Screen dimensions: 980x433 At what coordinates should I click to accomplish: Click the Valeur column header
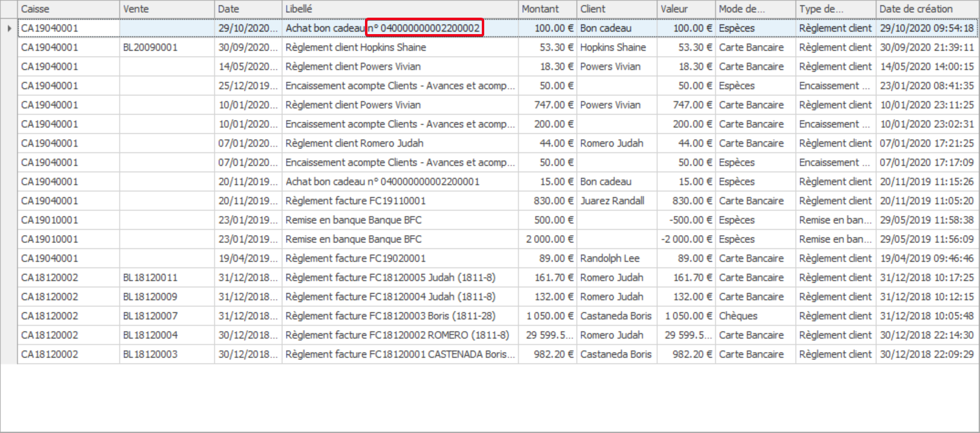point(686,9)
